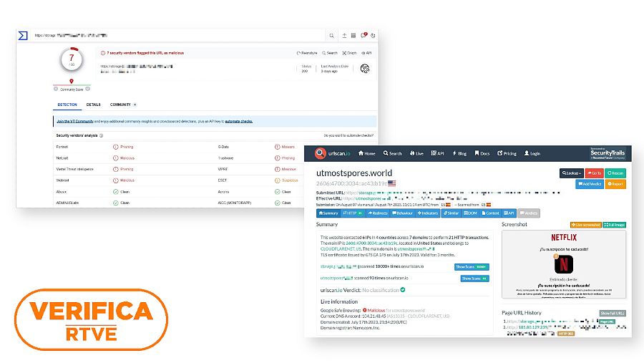
Task: Select the API tab below submission info
Action: tap(509, 213)
